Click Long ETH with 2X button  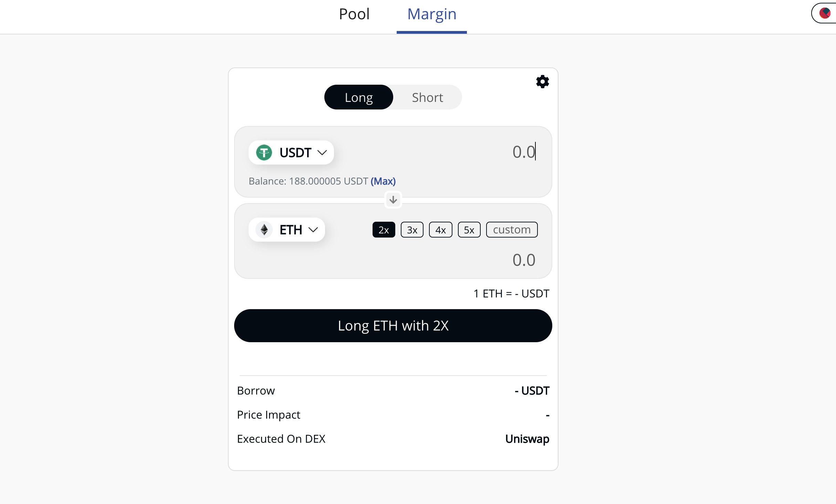click(393, 325)
